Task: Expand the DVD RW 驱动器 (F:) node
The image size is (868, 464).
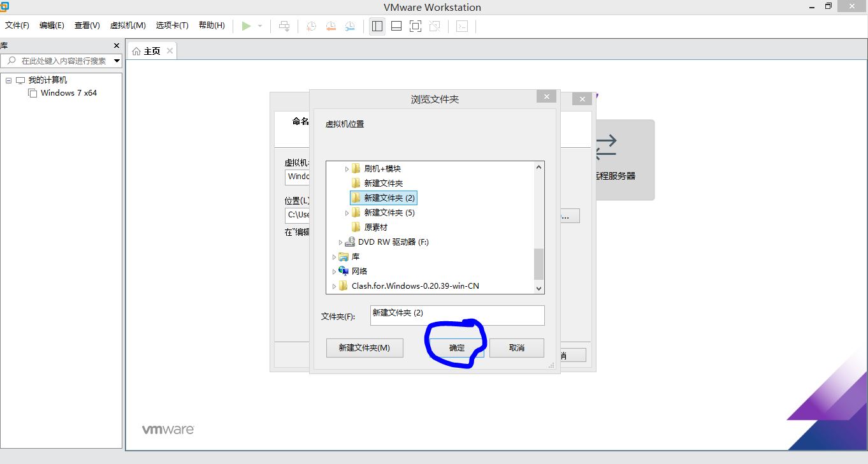Action: coord(340,242)
